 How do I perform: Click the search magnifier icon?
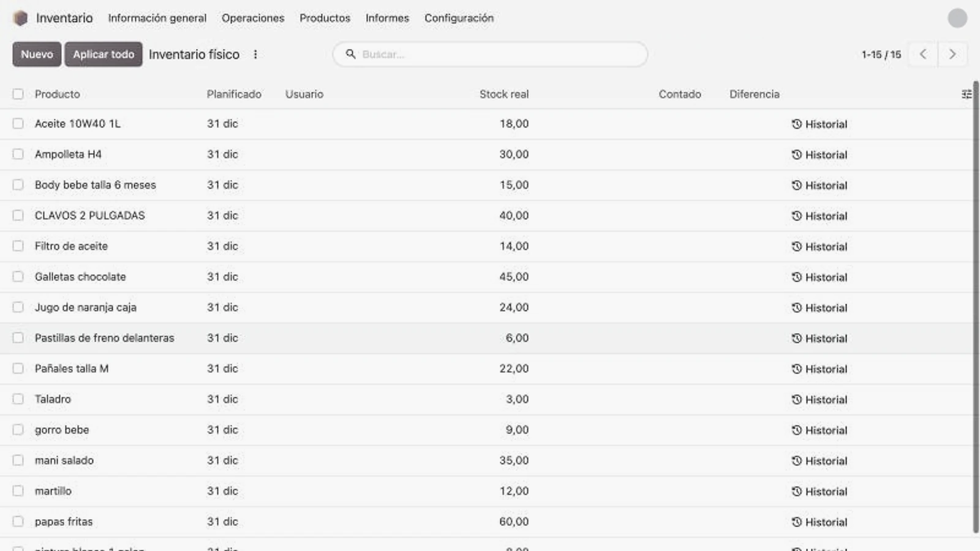click(351, 54)
